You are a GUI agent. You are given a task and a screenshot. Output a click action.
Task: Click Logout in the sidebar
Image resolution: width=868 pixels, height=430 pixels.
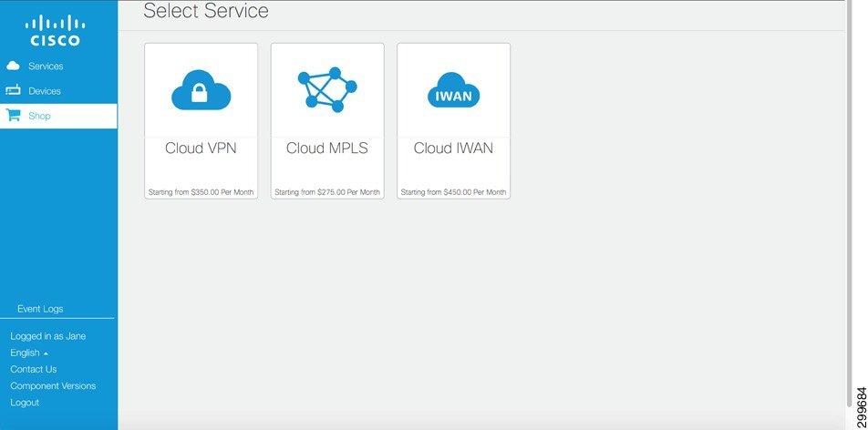click(x=25, y=403)
